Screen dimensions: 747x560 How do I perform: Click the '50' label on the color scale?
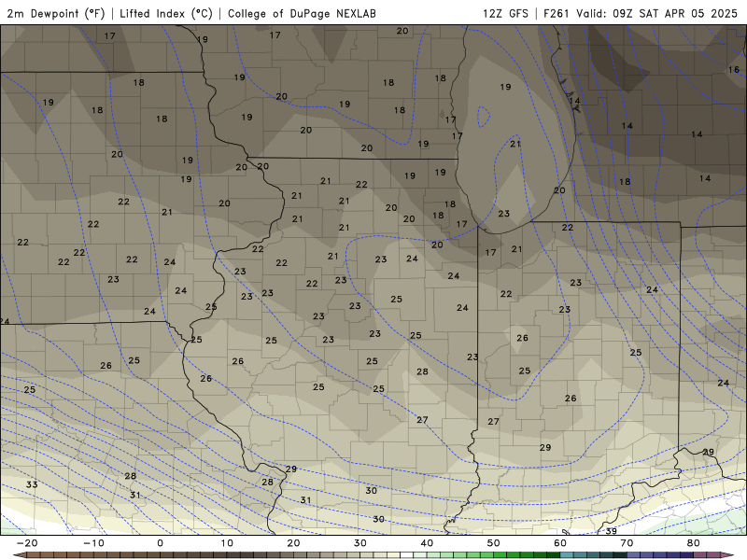[x=494, y=543]
